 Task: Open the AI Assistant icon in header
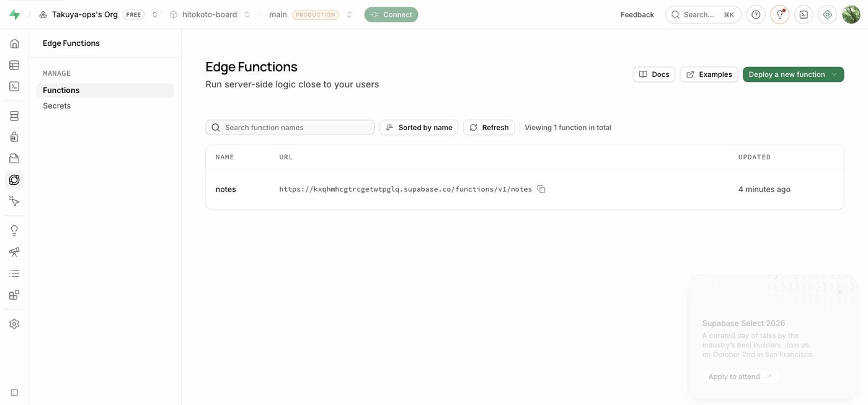coord(828,14)
